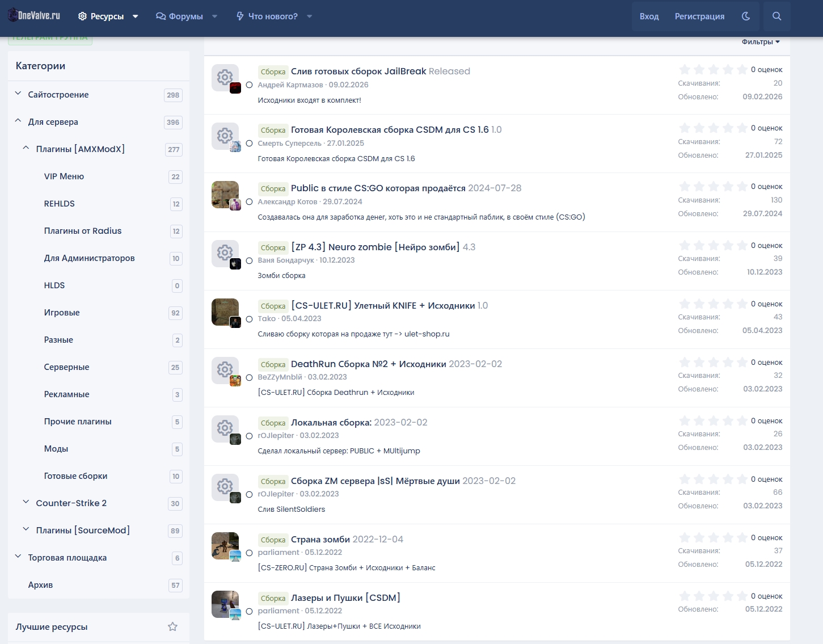
Task: Select radio circle next to Локальная сборка
Action: click(249, 436)
